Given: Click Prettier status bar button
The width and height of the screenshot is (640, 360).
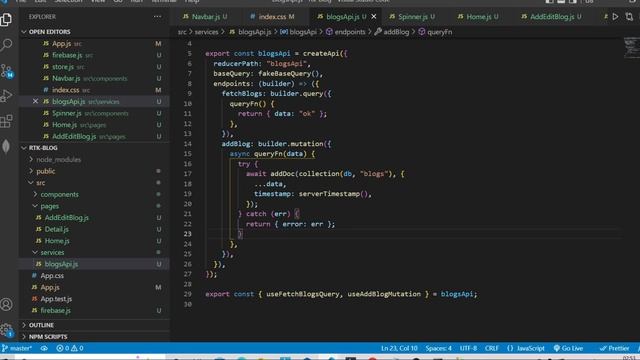Looking at the screenshot, I should tap(614, 348).
